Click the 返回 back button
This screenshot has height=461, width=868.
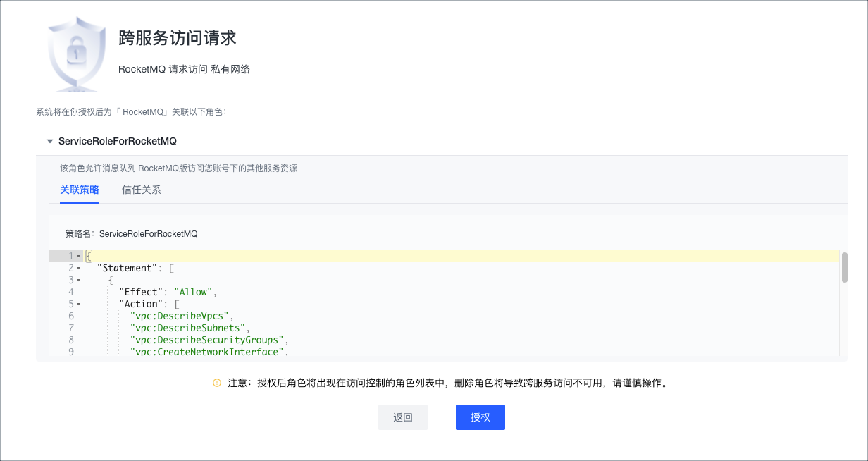(x=403, y=417)
